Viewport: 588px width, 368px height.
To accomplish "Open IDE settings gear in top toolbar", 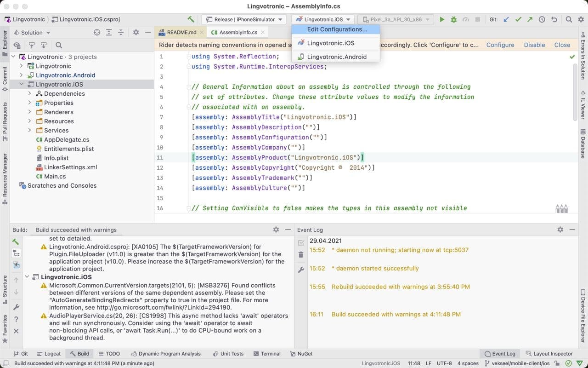I will [581, 19].
